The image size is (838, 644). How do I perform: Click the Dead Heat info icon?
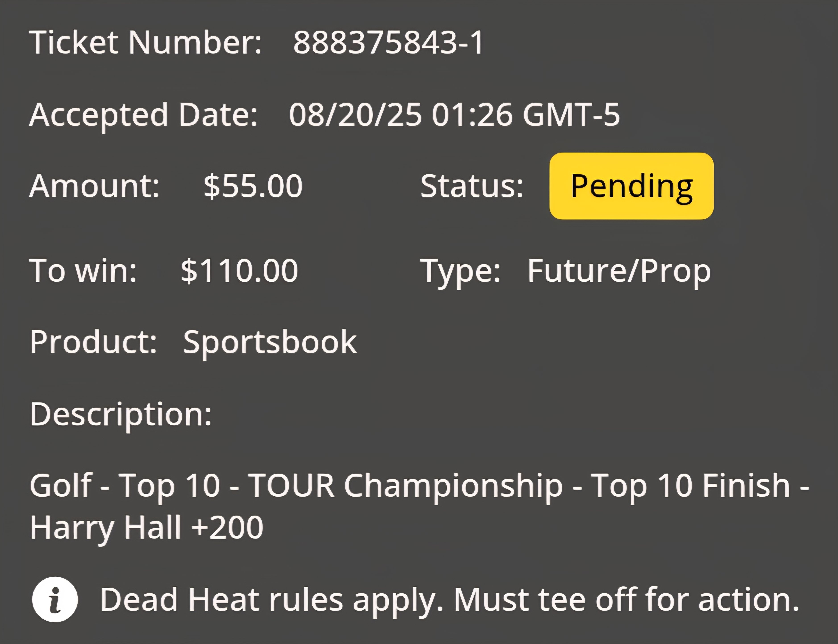tap(55, 600)
